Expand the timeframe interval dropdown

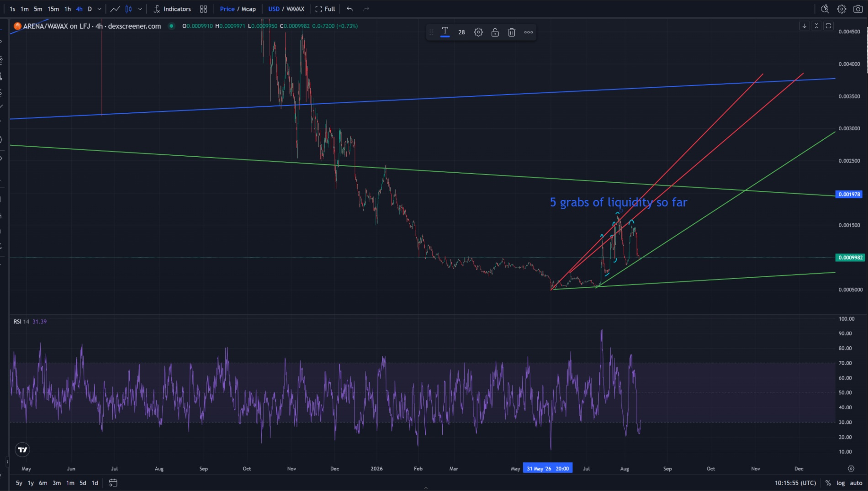(99, 9)
